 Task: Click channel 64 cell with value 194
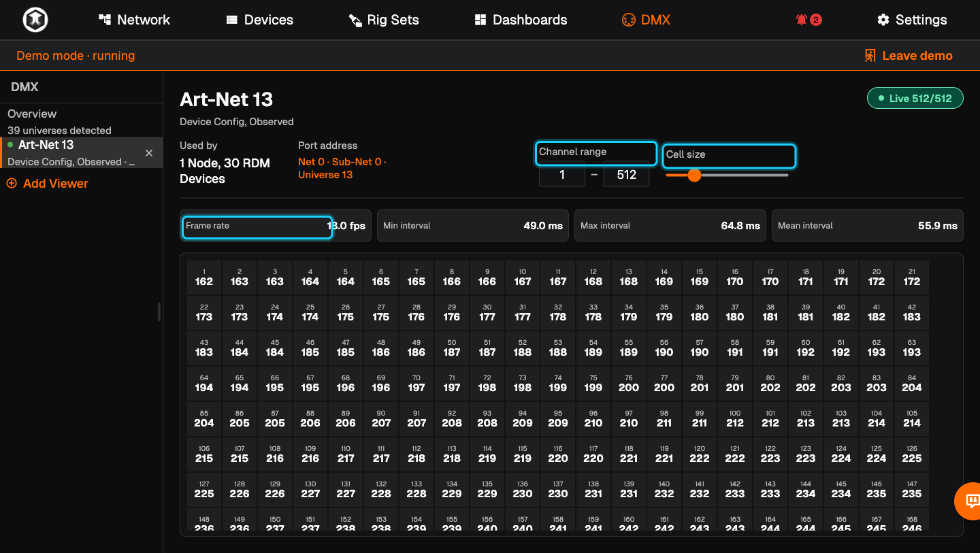(204, 384)
